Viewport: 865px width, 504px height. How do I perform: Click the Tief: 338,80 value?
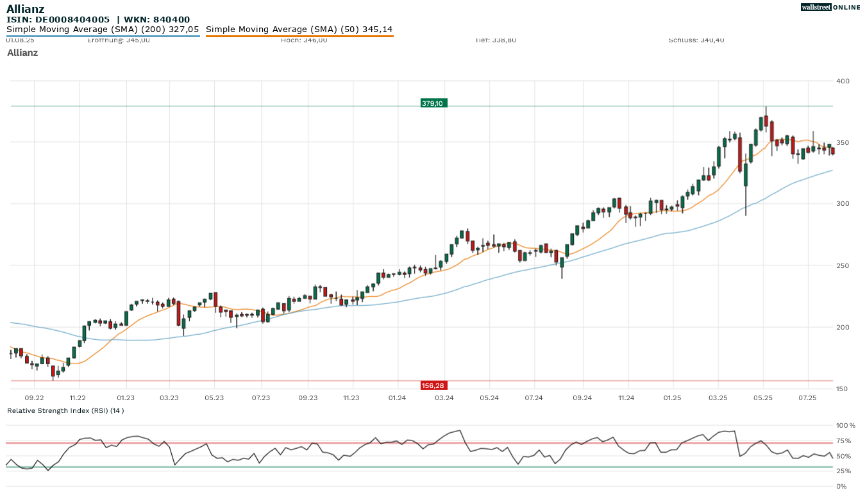click(496, 40)
